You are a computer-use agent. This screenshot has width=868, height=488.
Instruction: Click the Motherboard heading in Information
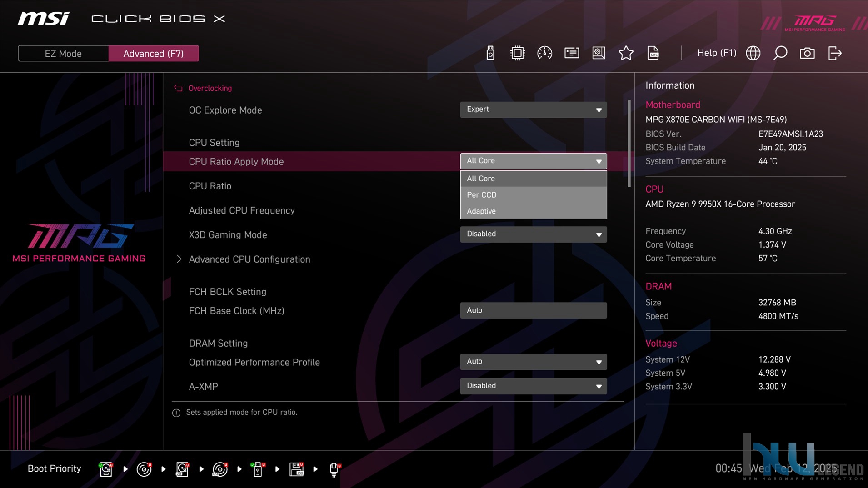[673, 105]
